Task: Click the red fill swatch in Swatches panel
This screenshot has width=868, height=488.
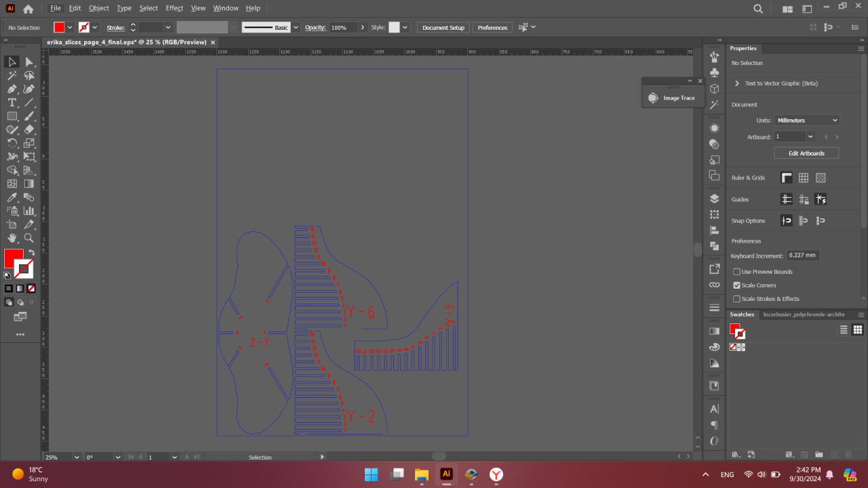Action: (734, 329)
